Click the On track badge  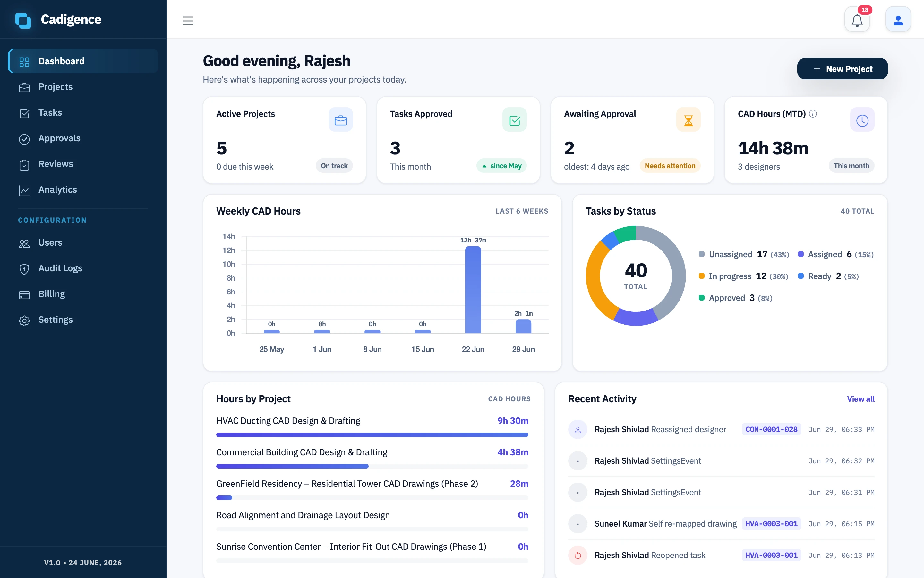(334, 166)
